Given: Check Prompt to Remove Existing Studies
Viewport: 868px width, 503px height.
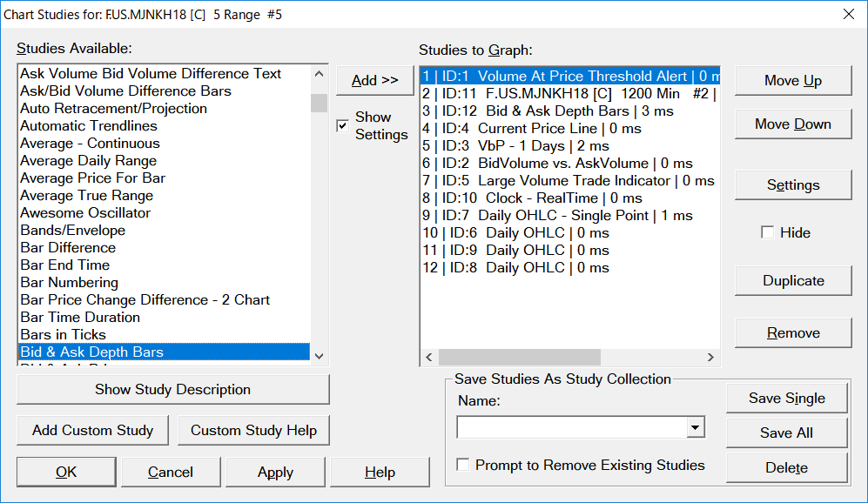Looking at the screenshot, I should tap(462, 465).
